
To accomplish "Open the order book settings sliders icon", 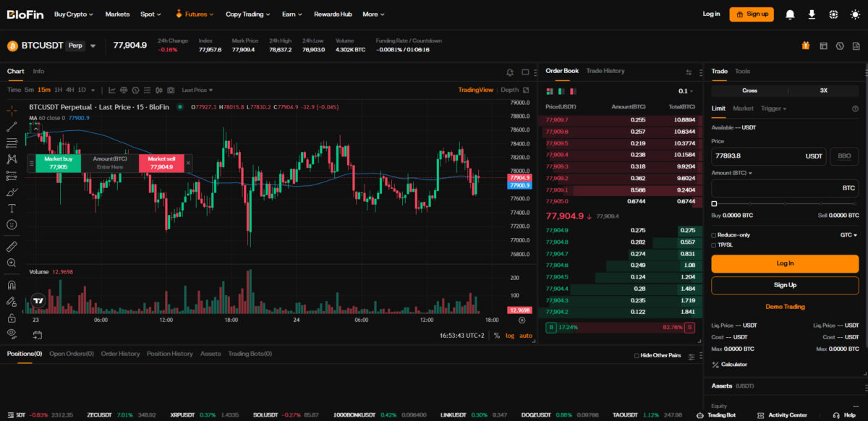I will [x=689, y=72].
